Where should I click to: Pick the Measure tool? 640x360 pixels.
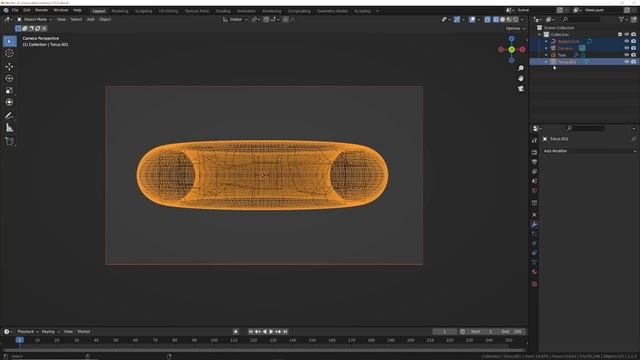9,128
